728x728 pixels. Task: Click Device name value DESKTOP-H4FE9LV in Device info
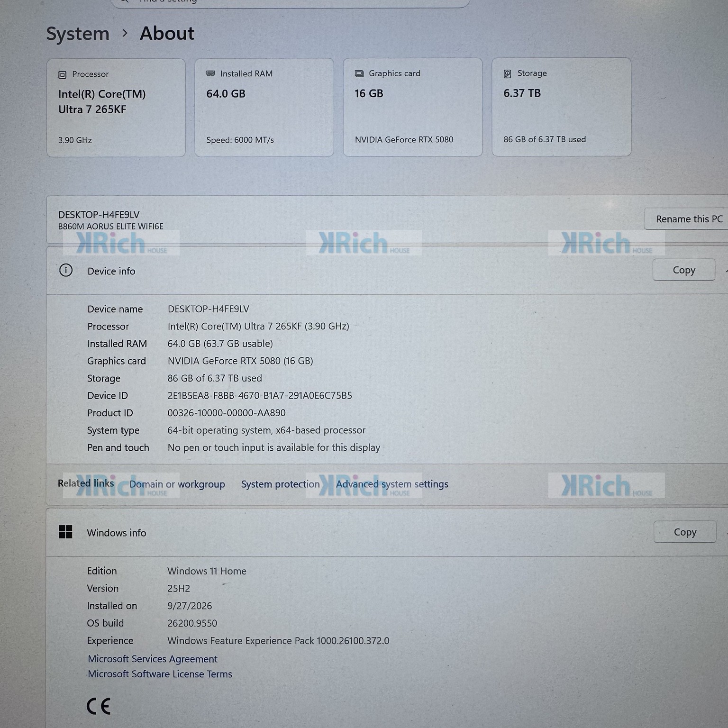tap(208, 309)
